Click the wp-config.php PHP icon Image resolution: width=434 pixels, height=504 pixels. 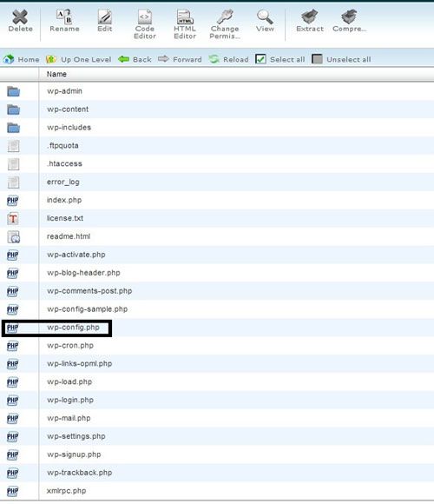12,328
